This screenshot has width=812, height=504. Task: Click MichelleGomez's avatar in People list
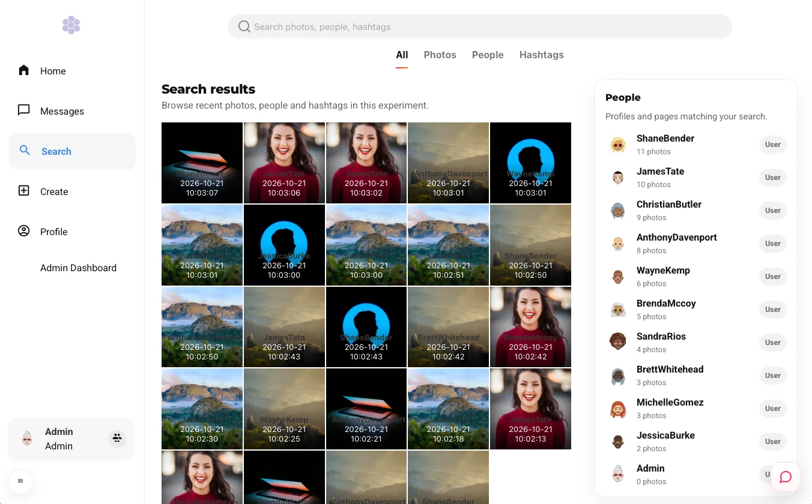[x=618, y=409]
